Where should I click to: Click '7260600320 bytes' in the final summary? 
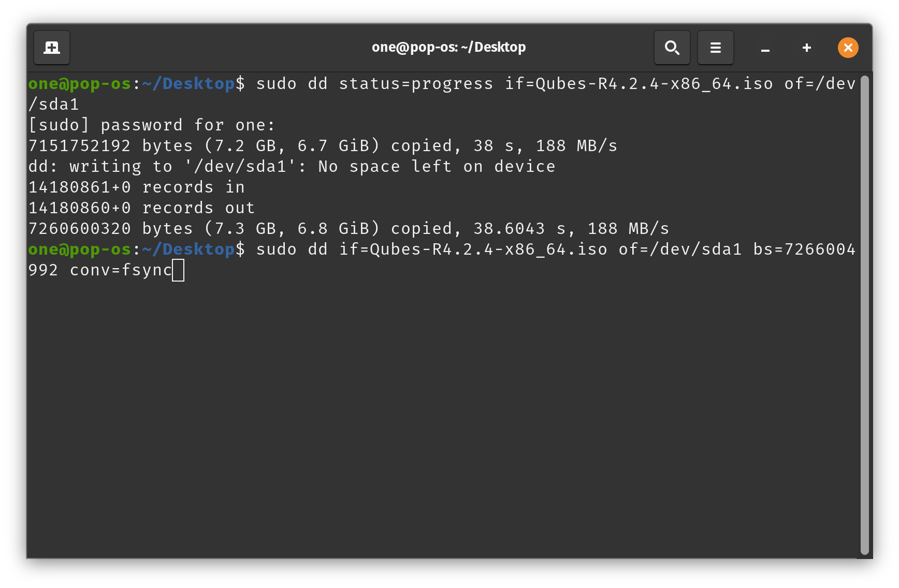pyautogui.click(x=110, y=229)
